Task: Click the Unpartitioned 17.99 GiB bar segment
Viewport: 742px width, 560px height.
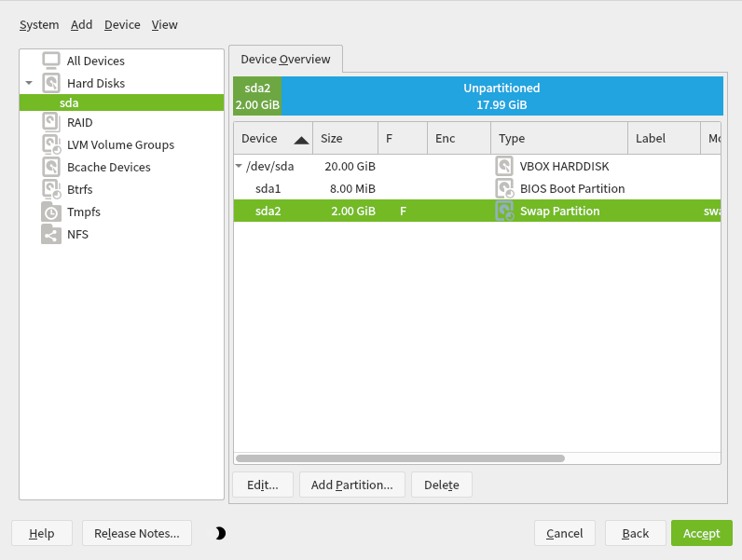Action: pyautogui.click(x=502, y=96)
